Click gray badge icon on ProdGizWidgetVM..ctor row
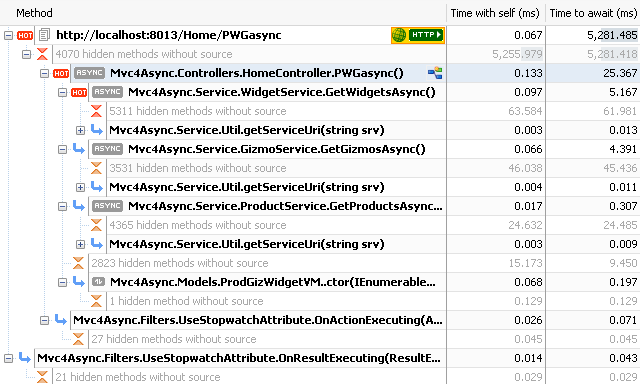640x384 pixels. click(98, 282)
